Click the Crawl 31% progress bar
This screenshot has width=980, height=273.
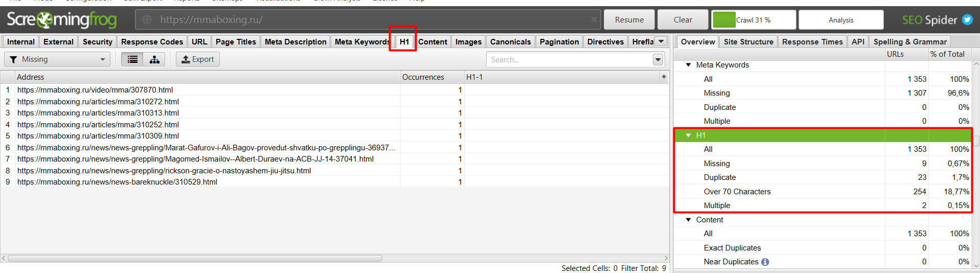[x=754, y=20]
